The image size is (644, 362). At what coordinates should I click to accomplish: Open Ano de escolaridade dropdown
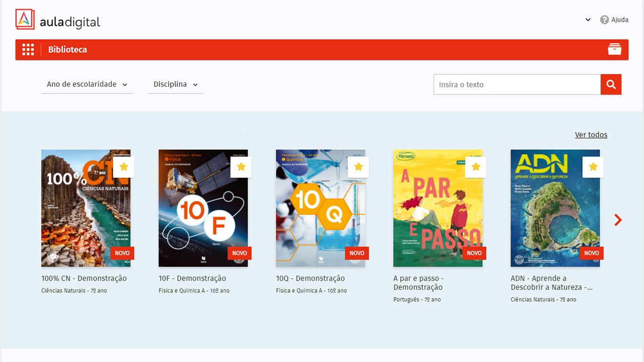pos(87,84)
